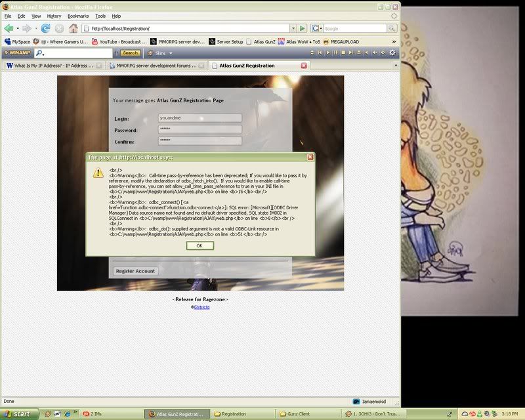The height and width of the screenshot is (420, 525).
Task: Switch to MMORPG server development forums tab
Action: [x=157, y=66]
